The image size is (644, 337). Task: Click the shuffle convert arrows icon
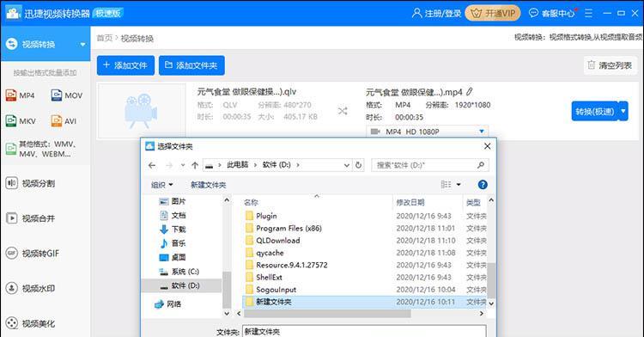[x=343, y=111]
